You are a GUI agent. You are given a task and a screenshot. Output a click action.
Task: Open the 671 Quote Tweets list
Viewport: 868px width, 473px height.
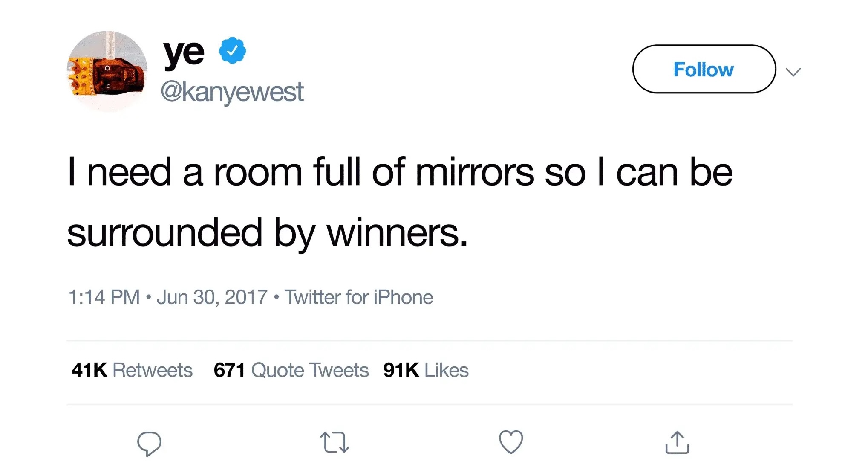click(291, 370)
